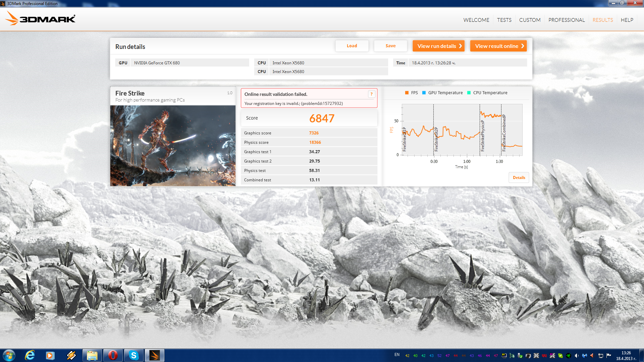644x362 pixels.
Task: Open chart Details button
Action: [x=519, y=178]
